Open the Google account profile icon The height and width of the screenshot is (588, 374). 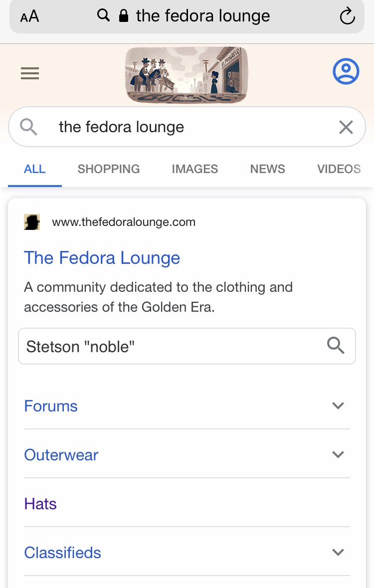(x=346, y=71)
